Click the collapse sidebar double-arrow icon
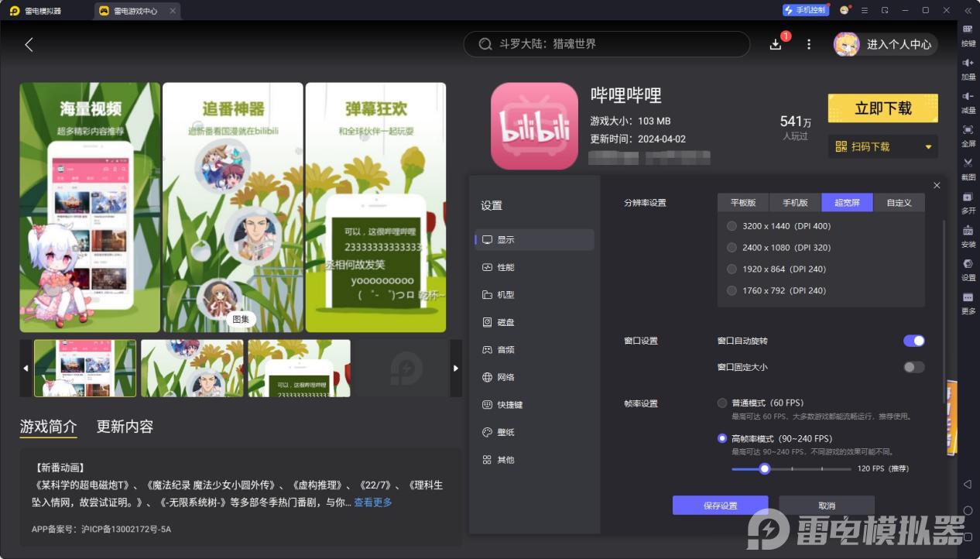980x559 pixels. coord(968,10)
